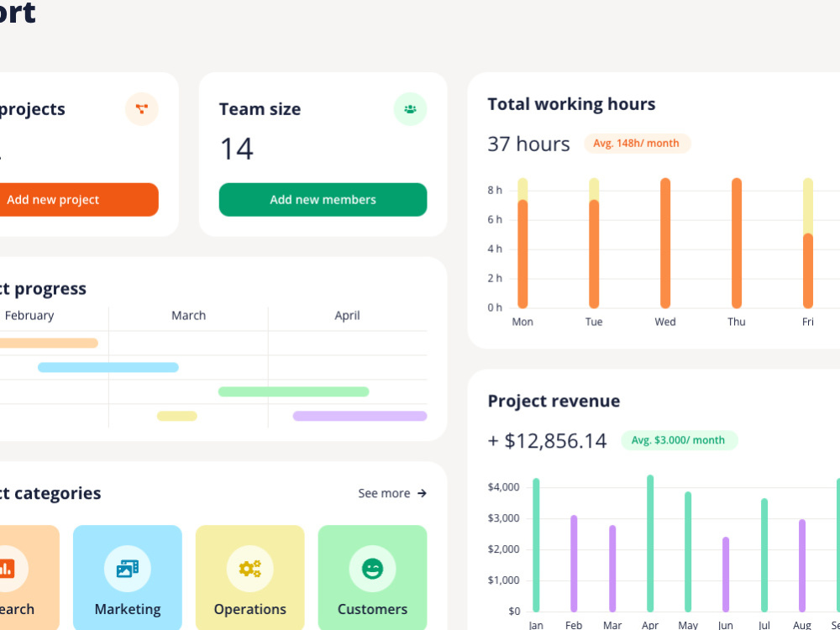Select the February column header
840x630 pixels.
coord(29,316)
